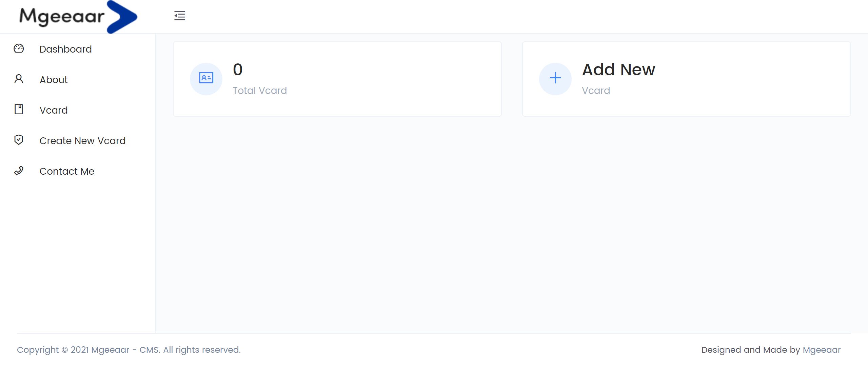868x367 pixels.
Task: Click the Total Vcard count number zero
Action: [x=238, y=70]
